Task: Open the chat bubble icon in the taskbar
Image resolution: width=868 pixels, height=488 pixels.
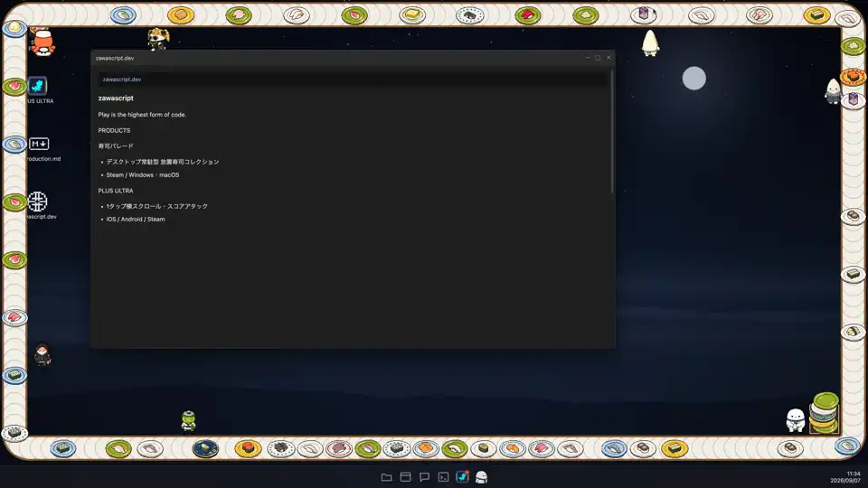Action: [424, 477]
